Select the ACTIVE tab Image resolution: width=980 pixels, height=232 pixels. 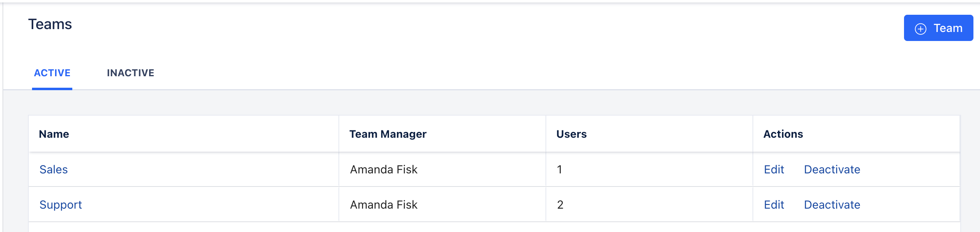coord(52,73)
